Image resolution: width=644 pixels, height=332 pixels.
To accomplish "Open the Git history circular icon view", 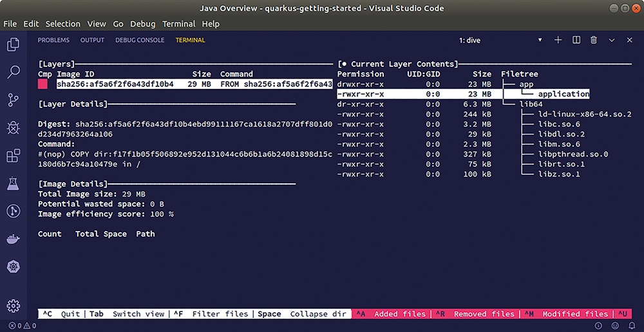I will 13,211.
